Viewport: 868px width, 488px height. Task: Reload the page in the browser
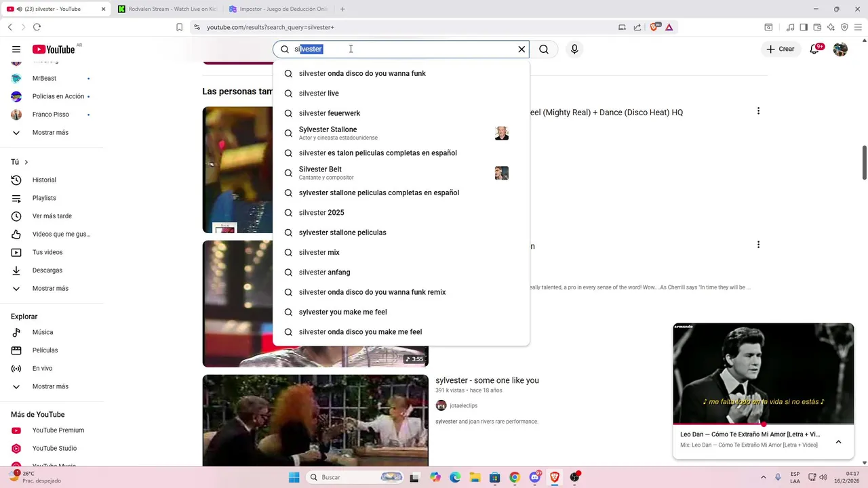[37, 27]
